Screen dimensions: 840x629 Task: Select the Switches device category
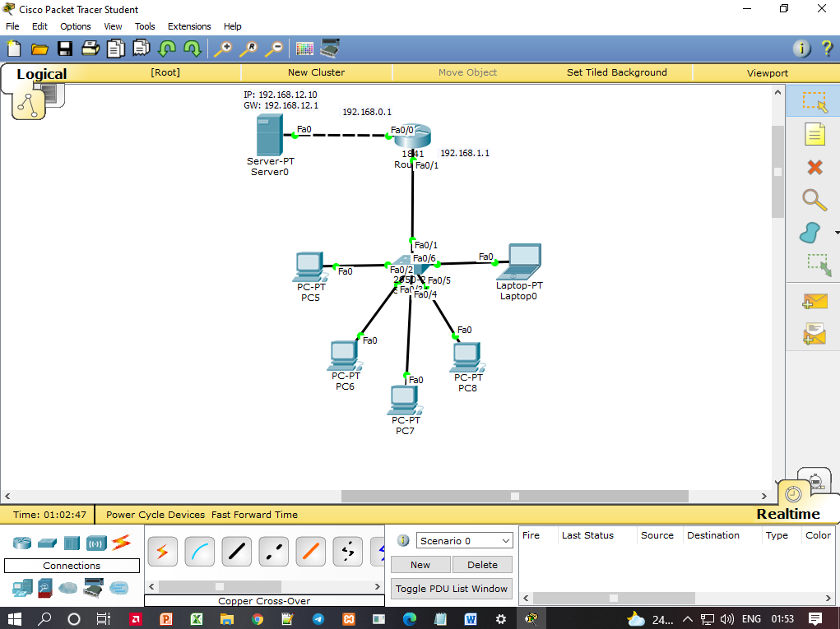click(x=47, y=543)
